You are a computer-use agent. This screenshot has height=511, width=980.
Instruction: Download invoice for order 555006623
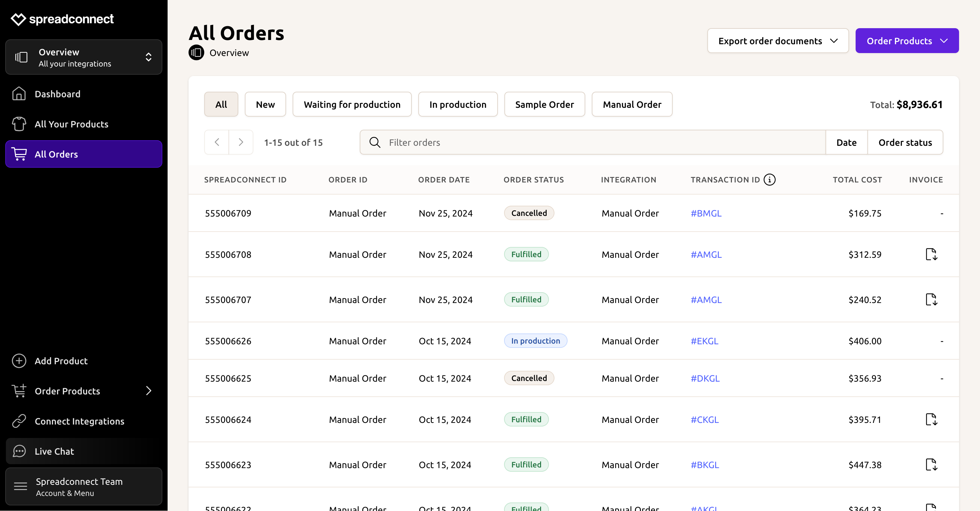[x=931, y=464]
